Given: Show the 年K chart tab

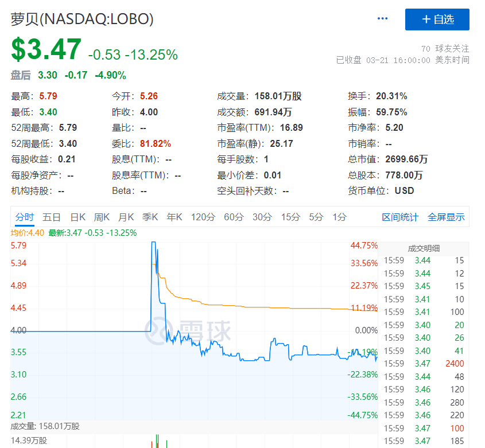Looking at the screenshot, I should (174, 217).
